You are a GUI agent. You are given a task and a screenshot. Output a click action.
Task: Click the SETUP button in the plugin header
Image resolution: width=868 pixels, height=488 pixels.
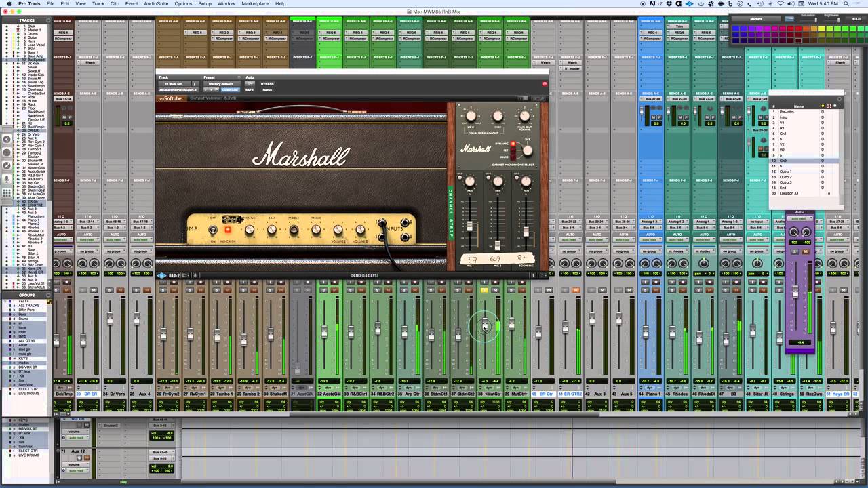538,98
